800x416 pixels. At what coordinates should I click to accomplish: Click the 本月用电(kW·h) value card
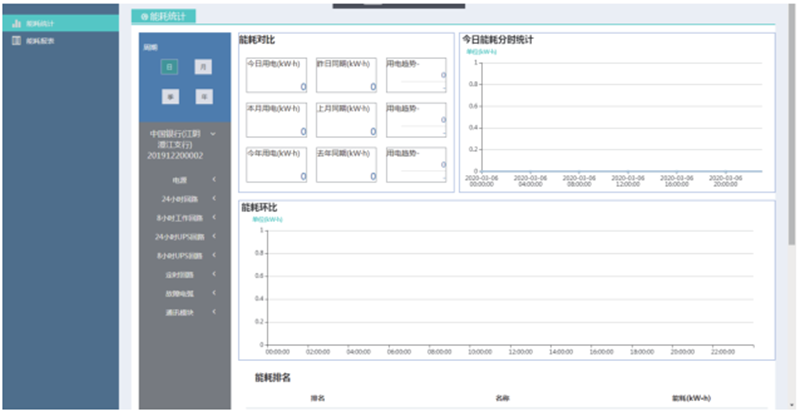[x=276, y=120]
